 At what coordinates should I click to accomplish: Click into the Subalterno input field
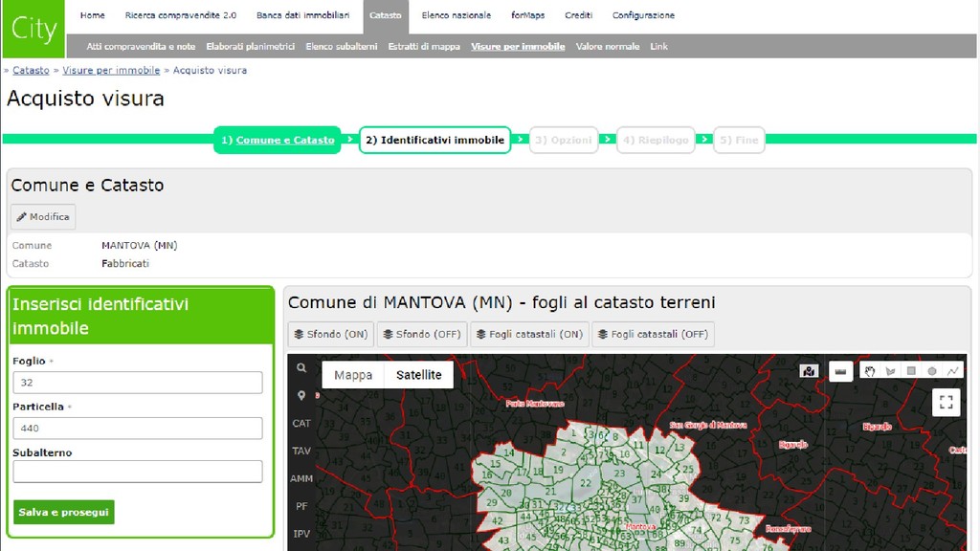click(x=137, y=472)
